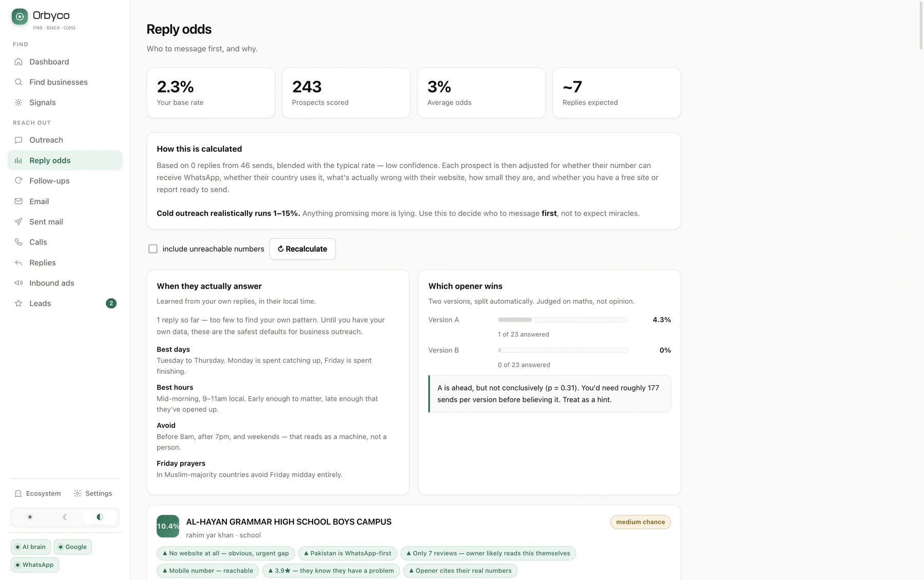Viewport: 924px width, 580px height.
Task: Open the Replies menu item
Action: (x=65, y=263)
